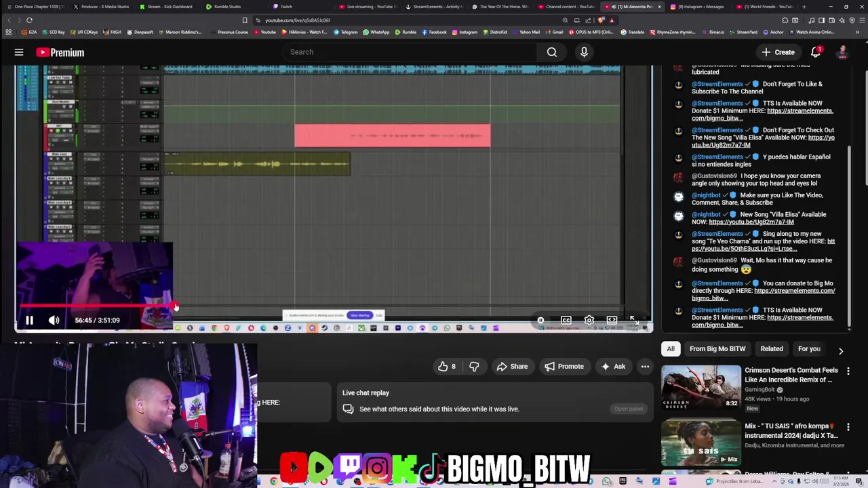
Task: Open options menu for TU SAIS mix
Action: click(x=848, y=428)
